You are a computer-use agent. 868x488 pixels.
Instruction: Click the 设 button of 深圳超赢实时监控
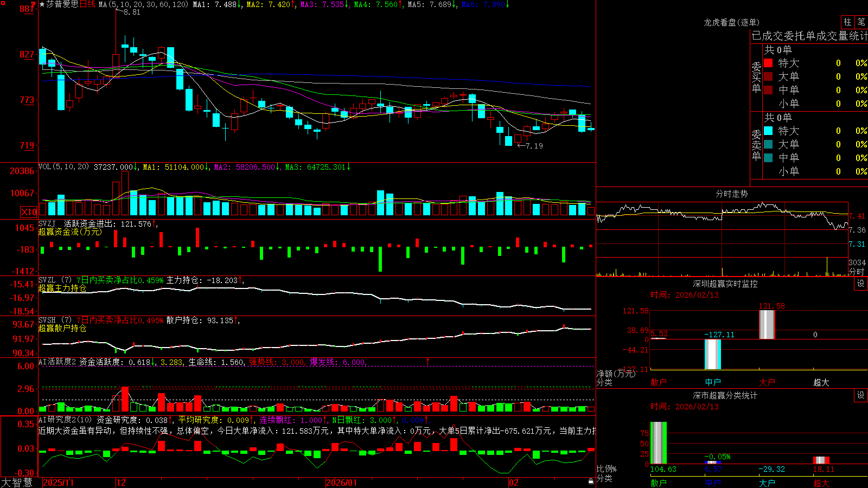861,284
